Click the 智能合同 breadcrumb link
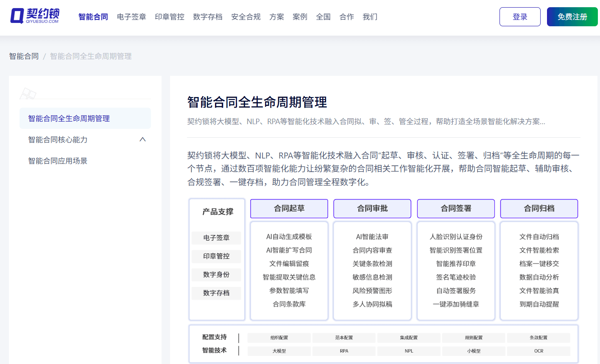 click(24, 56)
